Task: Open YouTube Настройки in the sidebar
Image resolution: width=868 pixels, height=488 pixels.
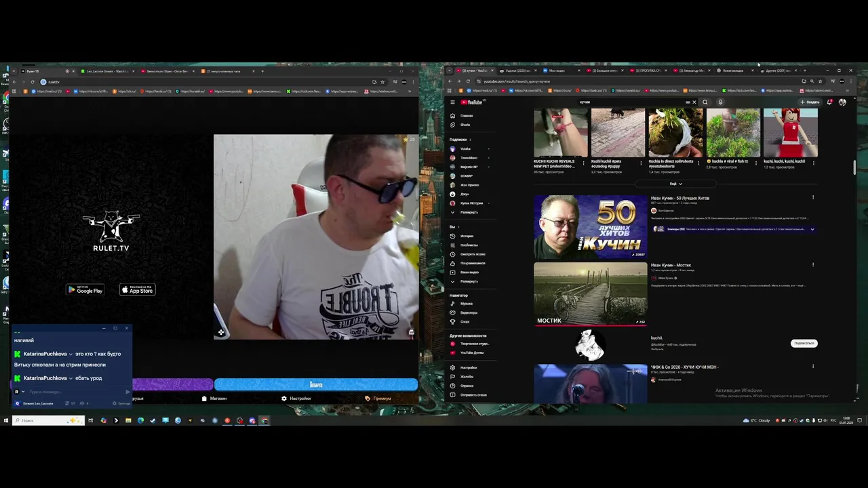Action: [x=472, y=367]
